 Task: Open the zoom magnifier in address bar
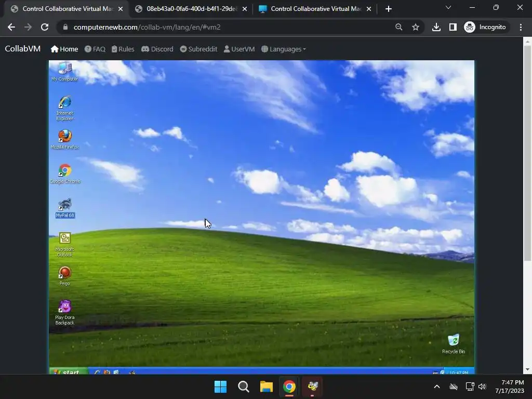pos(399,27)
